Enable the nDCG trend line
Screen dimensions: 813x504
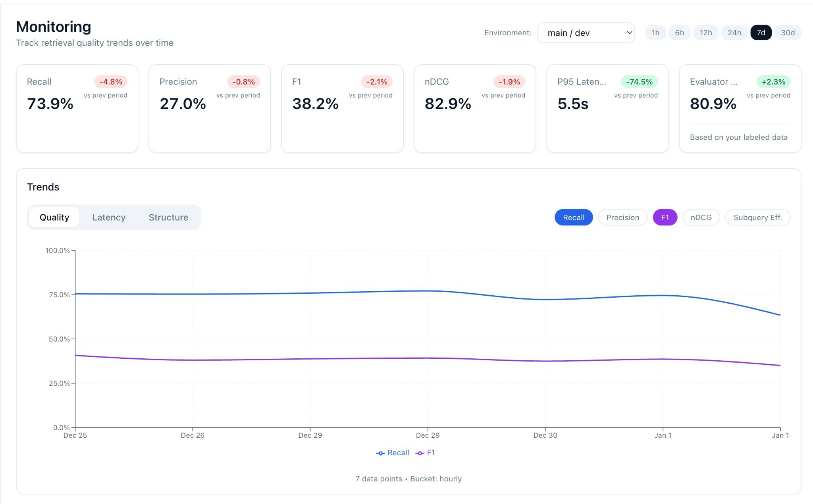click(701, 217)
